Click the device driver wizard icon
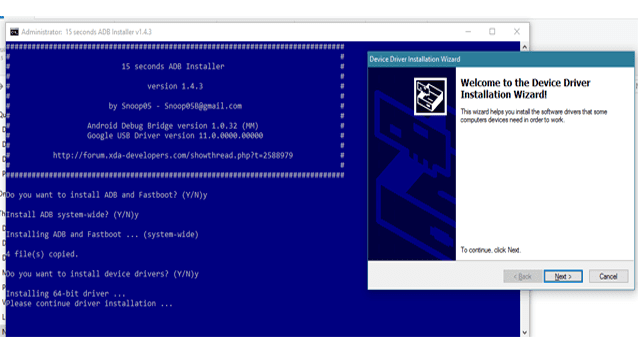The width and height of the screenshot is (640, 360). [430, 97]
